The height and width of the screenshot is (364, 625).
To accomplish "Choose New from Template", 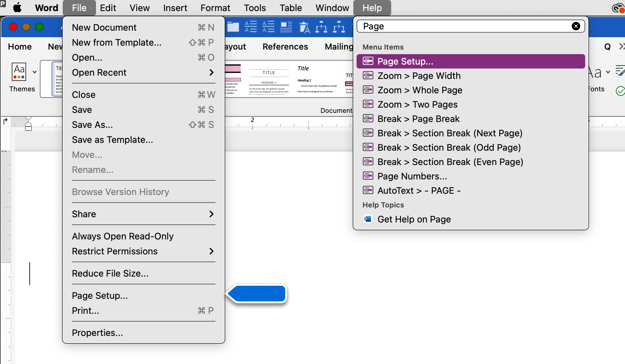I will (x=144, y=42).
